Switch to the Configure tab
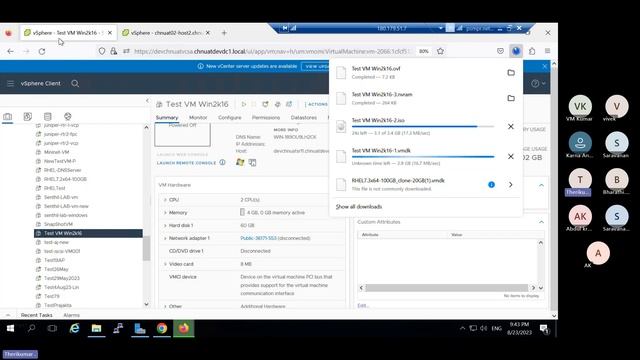Viewport: 640px width, 360px height. click(x=229, y=118)
